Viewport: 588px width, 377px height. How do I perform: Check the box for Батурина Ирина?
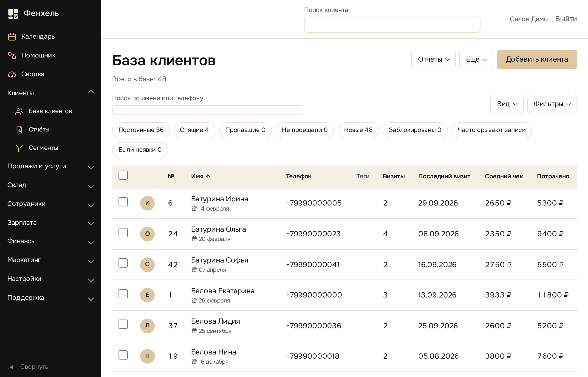click(x=123, y=202)
